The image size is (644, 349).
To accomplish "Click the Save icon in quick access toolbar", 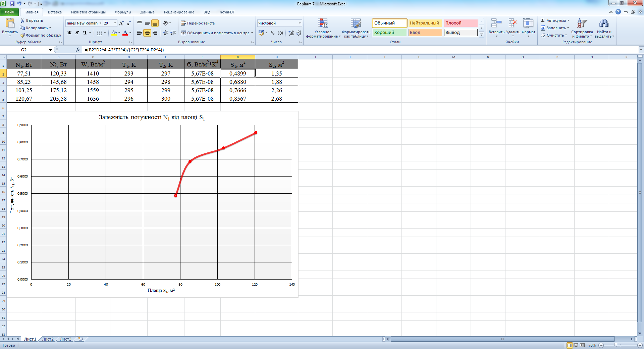I will (12, 4).
